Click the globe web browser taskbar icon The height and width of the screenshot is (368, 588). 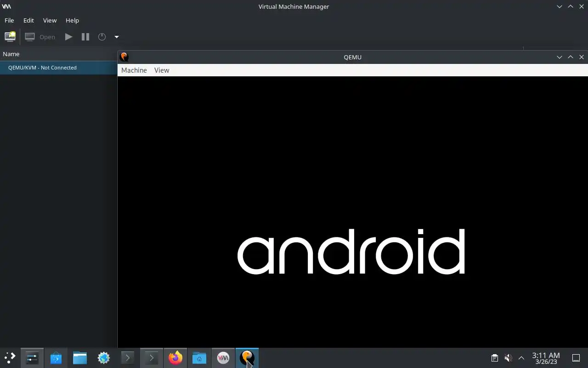tap(104, 358)
